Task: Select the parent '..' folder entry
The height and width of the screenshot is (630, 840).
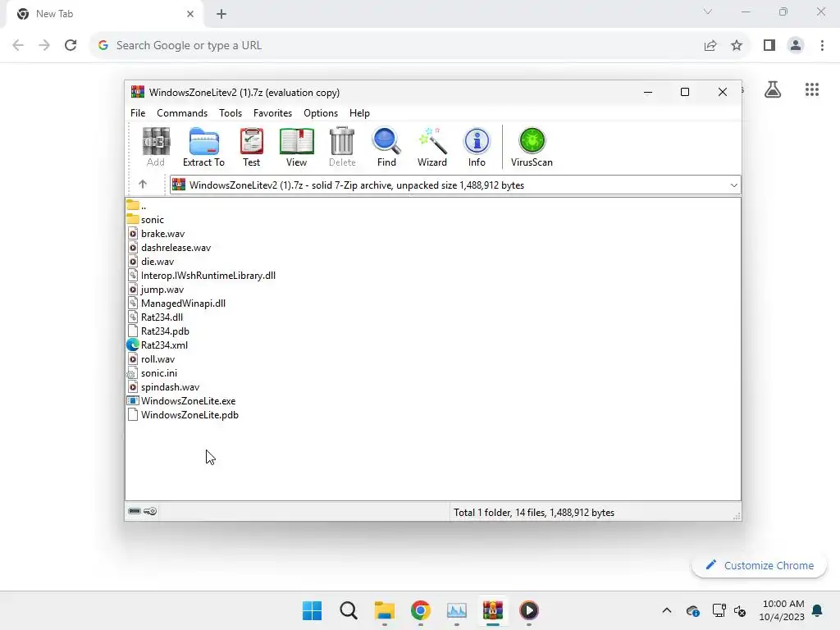Action: (x=137, y=206)
